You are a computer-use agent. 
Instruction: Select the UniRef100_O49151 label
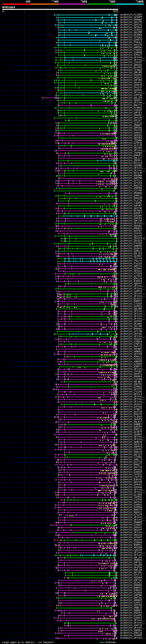point(131,75)
